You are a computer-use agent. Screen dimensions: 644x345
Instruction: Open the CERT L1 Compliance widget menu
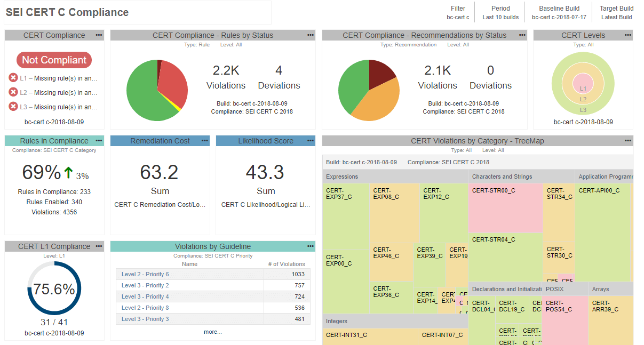[x=98, y=246]
